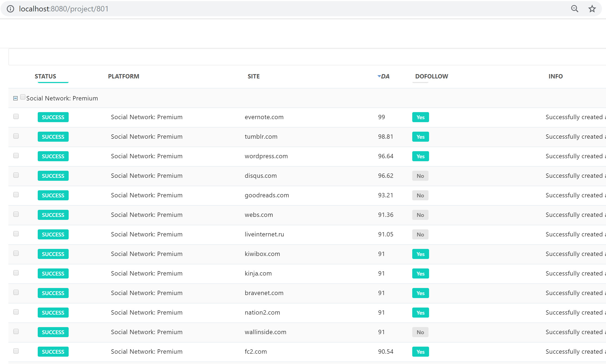Select the kinja.com row checkbox

(x=16, y=273)
